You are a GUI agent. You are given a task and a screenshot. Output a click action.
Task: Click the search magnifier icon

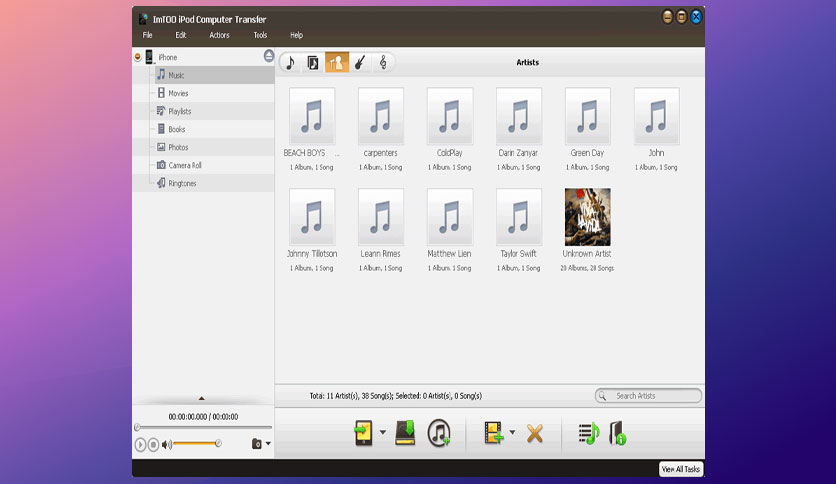click(602, 396)
